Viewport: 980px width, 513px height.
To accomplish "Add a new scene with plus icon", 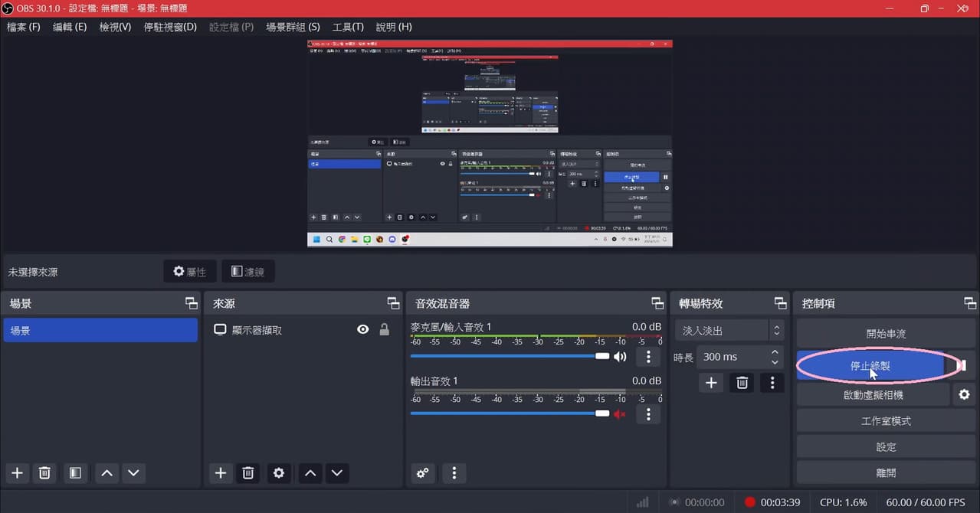I will coord(18,473).
